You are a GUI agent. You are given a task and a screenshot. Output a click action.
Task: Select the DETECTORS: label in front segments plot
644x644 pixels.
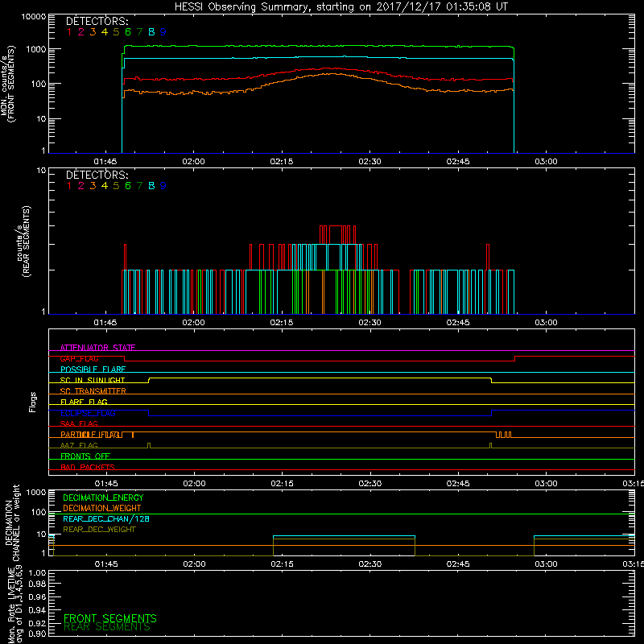coord(97,22)
